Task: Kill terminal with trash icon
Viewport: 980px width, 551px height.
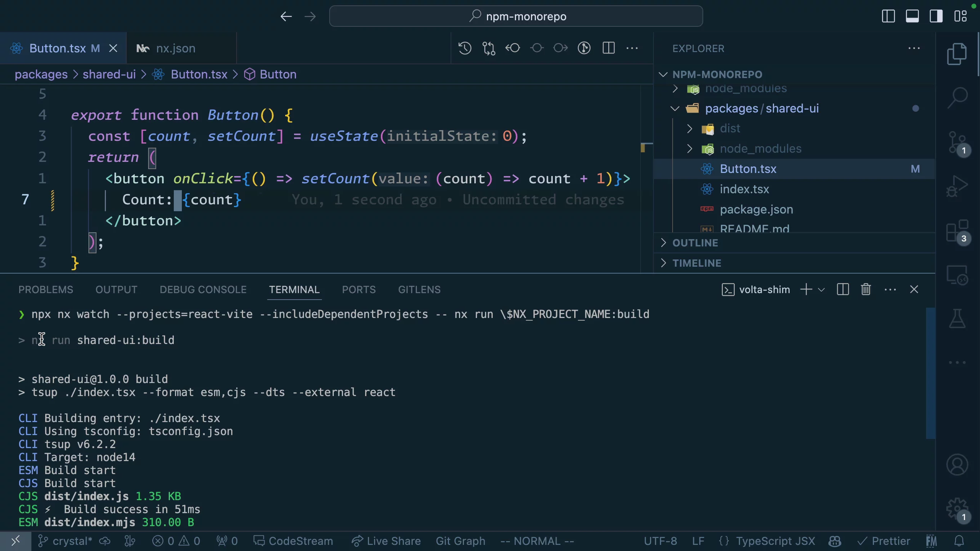Action: (x=866, y=290)
